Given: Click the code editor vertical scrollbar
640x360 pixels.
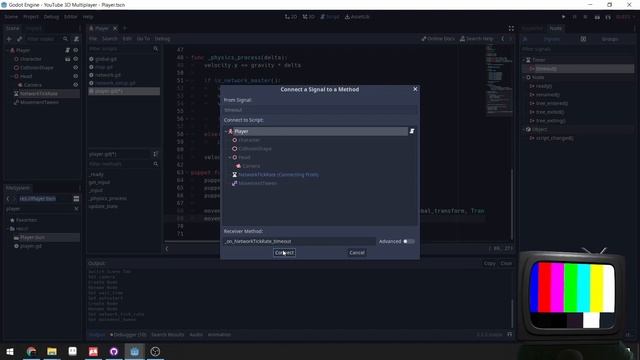Looking at the screenshot, I should (512, 204).
